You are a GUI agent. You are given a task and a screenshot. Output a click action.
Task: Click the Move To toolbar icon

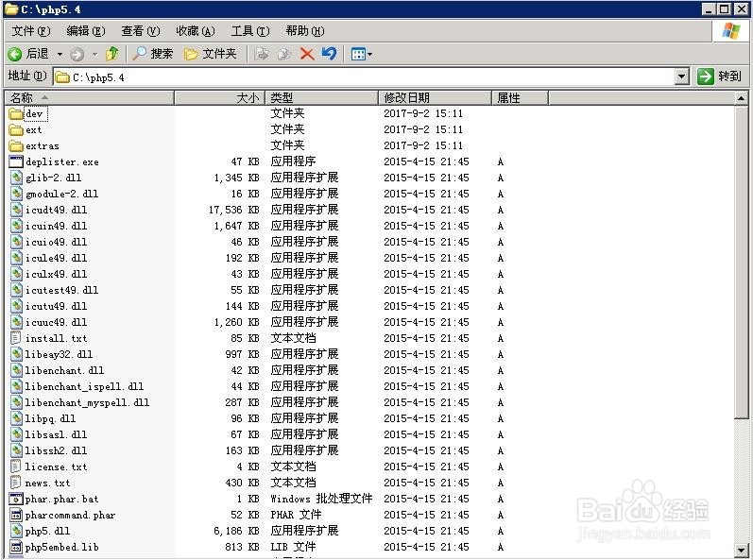pos(262,54)
